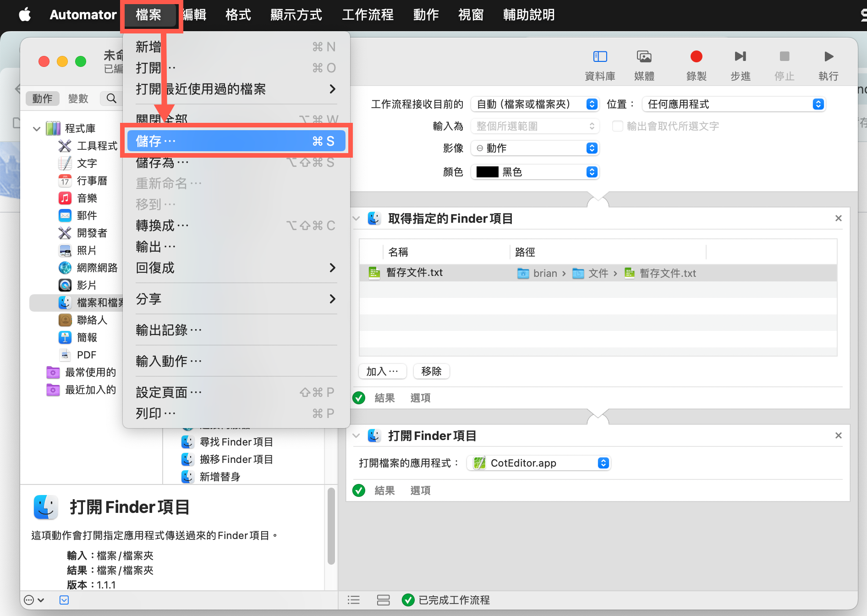This screenshot has height=616, width=867.
Task: Open 選項 of 取得指定的Finder項目
Action: click(420, 398)
